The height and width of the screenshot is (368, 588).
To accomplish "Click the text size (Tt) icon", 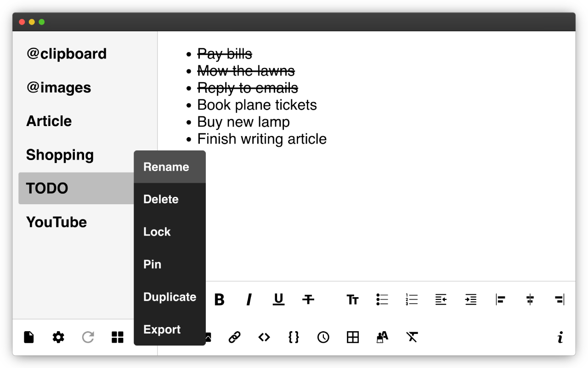I will pyautogui.click(x=352, y=300).
